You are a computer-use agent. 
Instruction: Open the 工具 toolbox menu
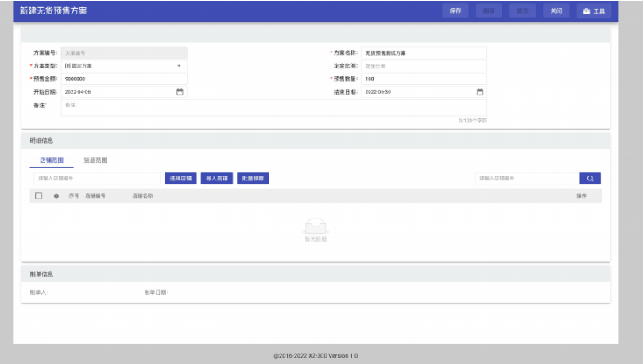tap(594, 11)
